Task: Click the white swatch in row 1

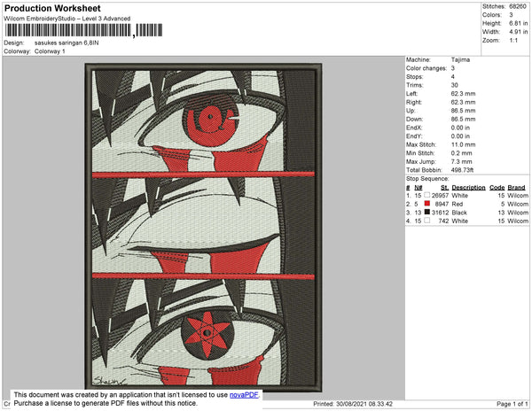Action: pos(426,195)
